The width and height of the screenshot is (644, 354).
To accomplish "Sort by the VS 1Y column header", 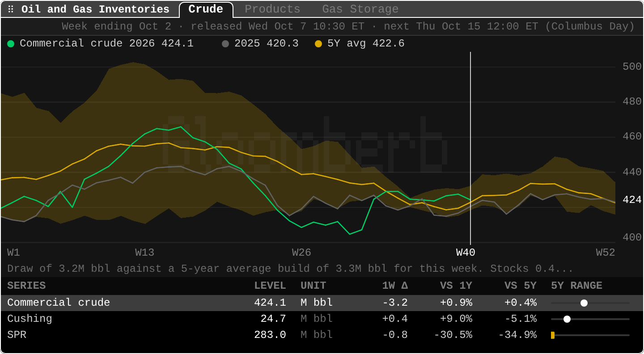I will coord(456,286).
